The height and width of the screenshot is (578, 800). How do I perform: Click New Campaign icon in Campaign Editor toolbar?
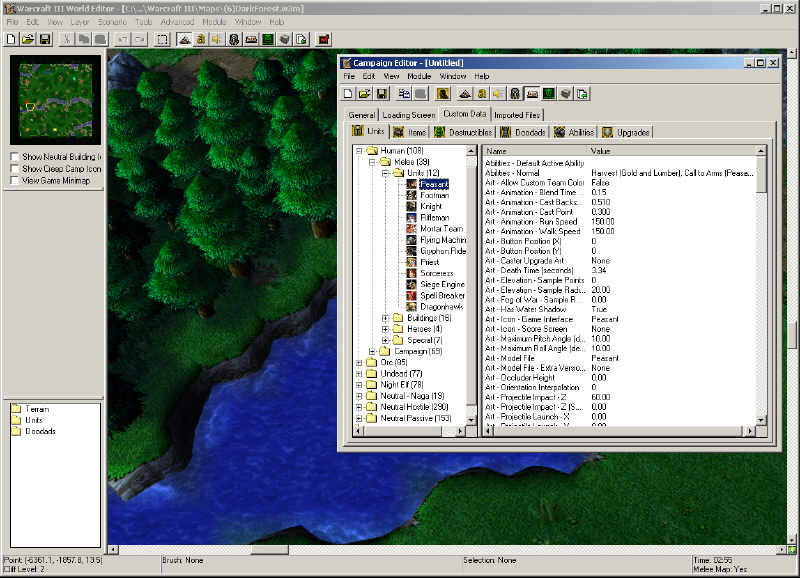pos(348,94)
